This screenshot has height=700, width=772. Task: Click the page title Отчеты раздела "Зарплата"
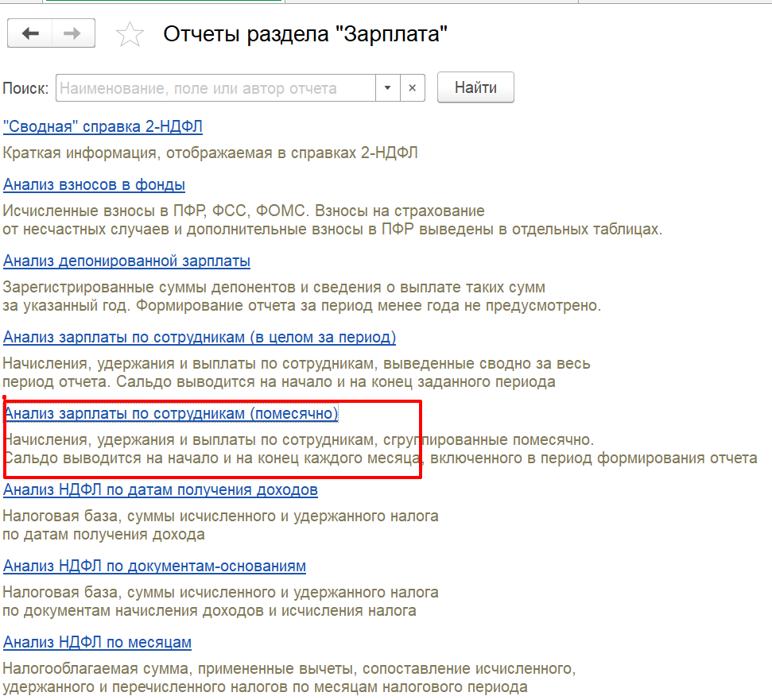click(x=305, y=34)
